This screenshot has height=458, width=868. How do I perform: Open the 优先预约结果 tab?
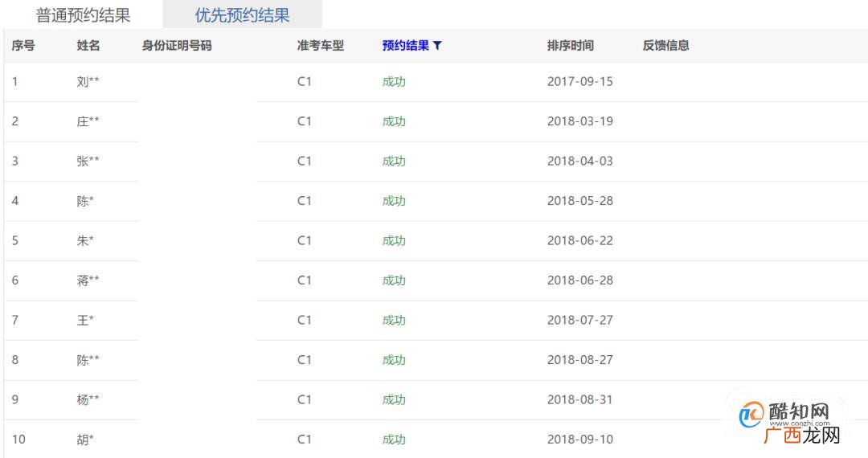pyautogui.click(x=242, y=15)
